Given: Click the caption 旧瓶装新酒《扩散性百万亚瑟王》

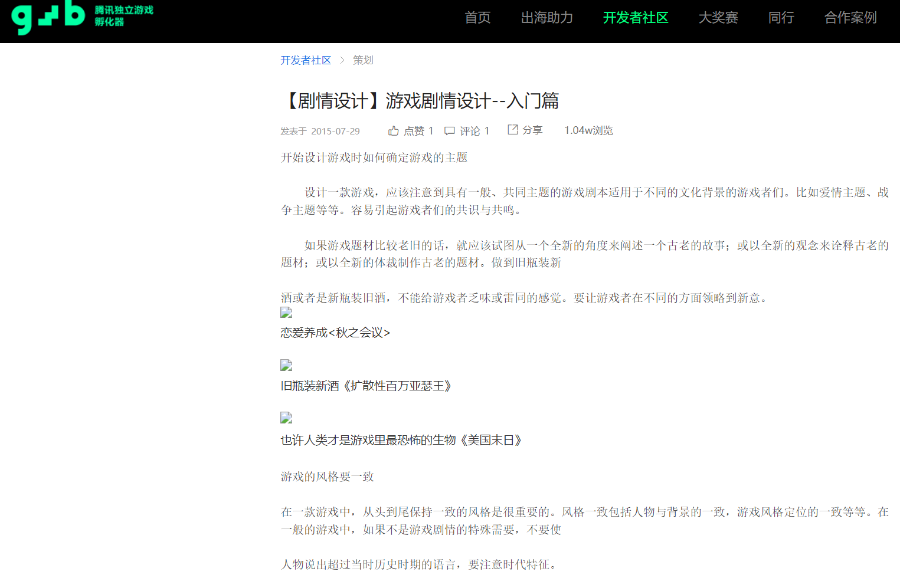Looking at the screenshot, I should (x=366, y=386).
